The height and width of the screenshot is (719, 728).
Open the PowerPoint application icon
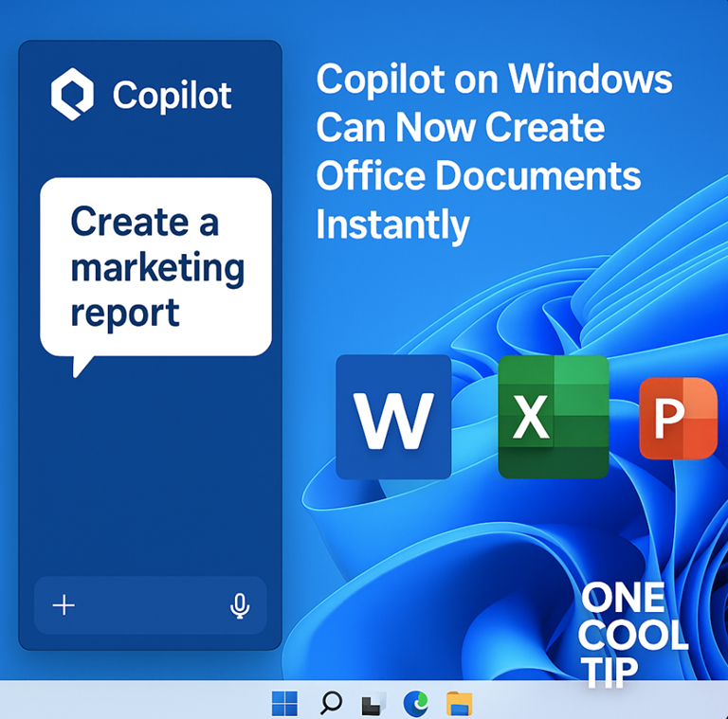[678, 418]
